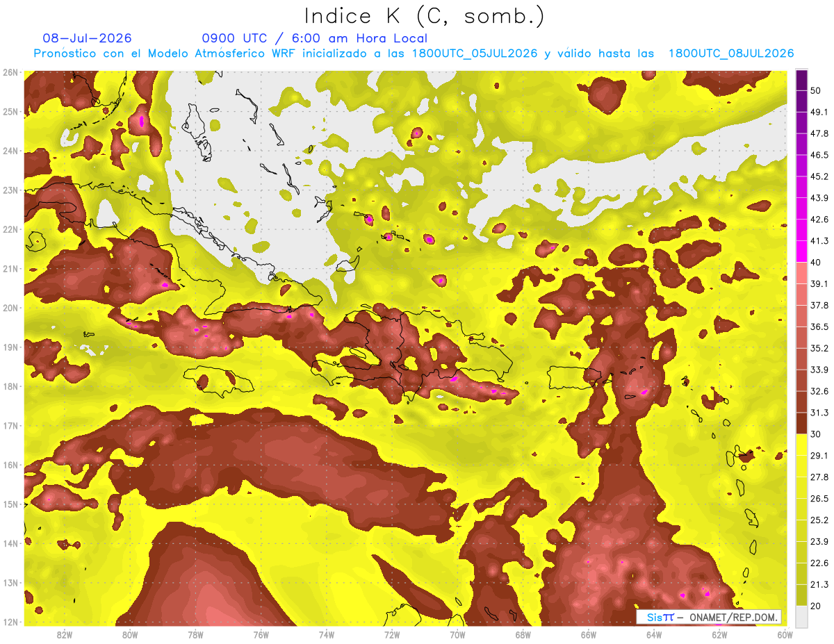Select the 24N latitude label
Image resolution: width=834 pixels, height=644 pixels.
pos(10,151)
